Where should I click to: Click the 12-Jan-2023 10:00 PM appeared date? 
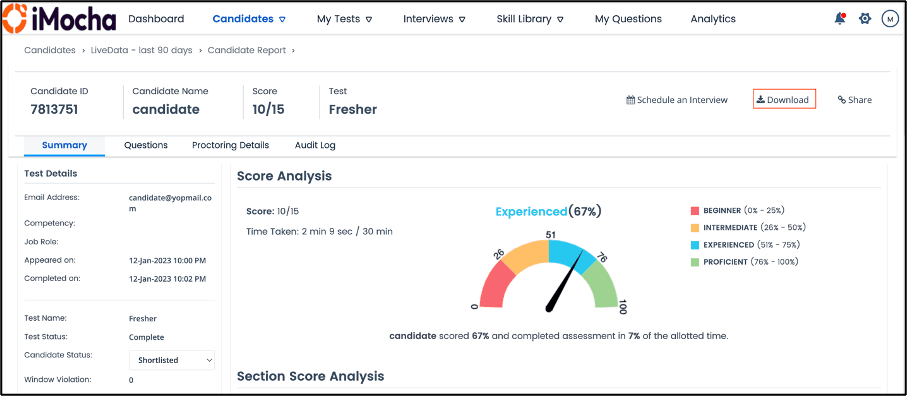[x=167, y=261]
